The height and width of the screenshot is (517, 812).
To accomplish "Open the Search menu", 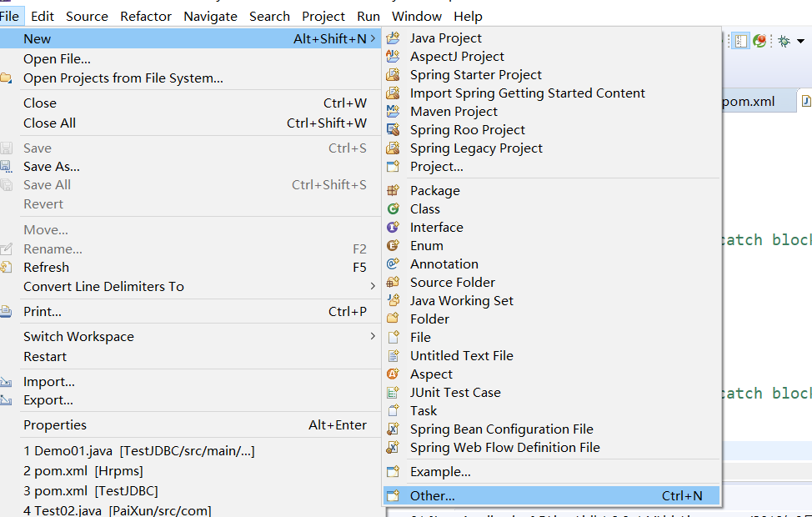I will pyautogui.click(x=269, y=17).
